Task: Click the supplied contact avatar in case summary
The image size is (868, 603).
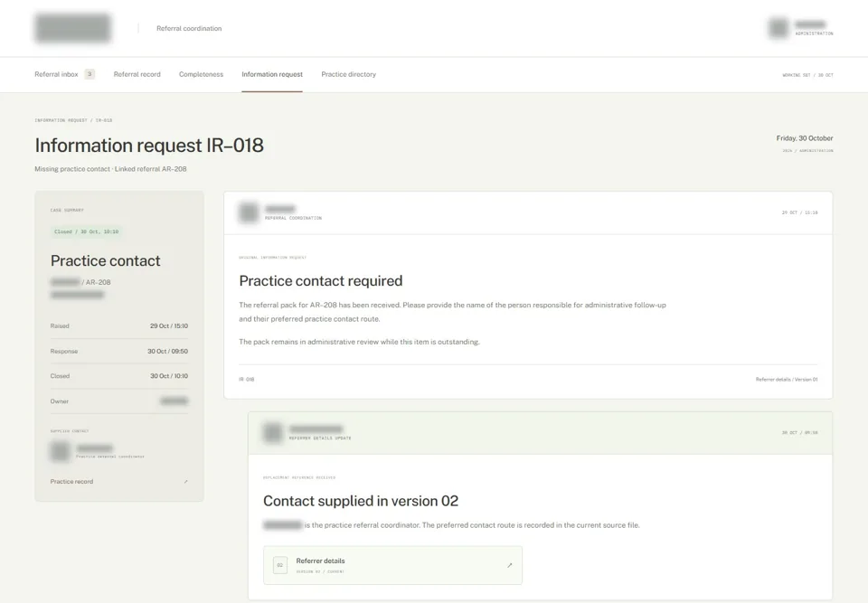Action: pos(60,451)
